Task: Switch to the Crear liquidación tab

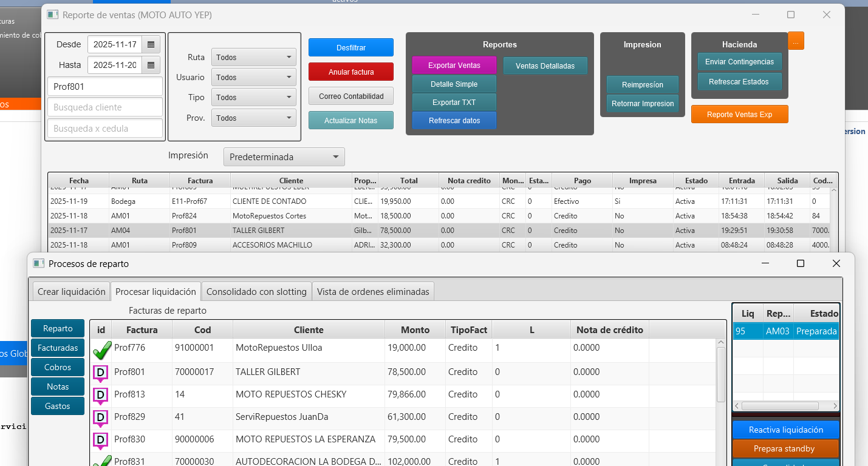Action: (x=71, y=292)
